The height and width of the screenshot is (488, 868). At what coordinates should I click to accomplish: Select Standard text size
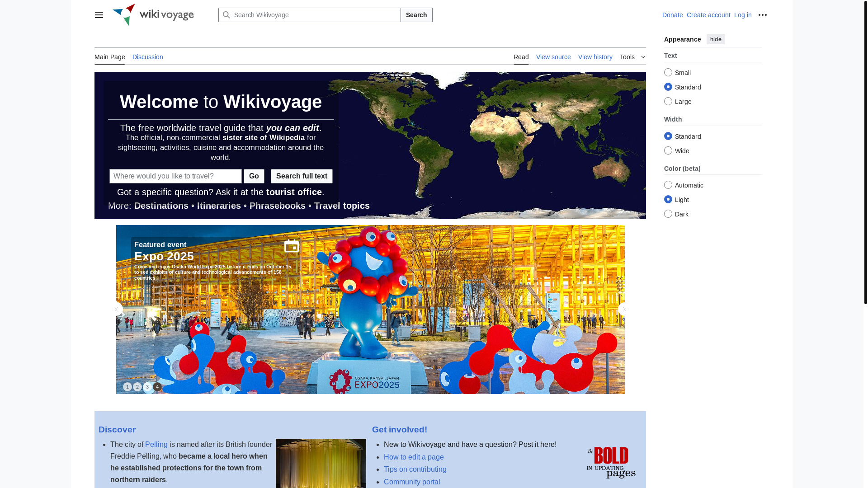coord(668,87)
